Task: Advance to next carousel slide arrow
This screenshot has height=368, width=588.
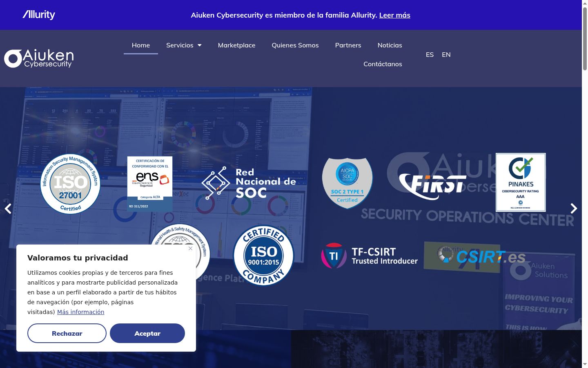Action: pyautogui.click(x=574, y=209)
